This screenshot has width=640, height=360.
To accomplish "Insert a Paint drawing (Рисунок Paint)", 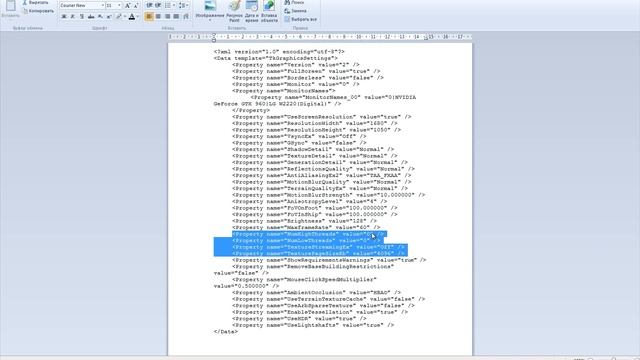I will click(x=234, y=11).
